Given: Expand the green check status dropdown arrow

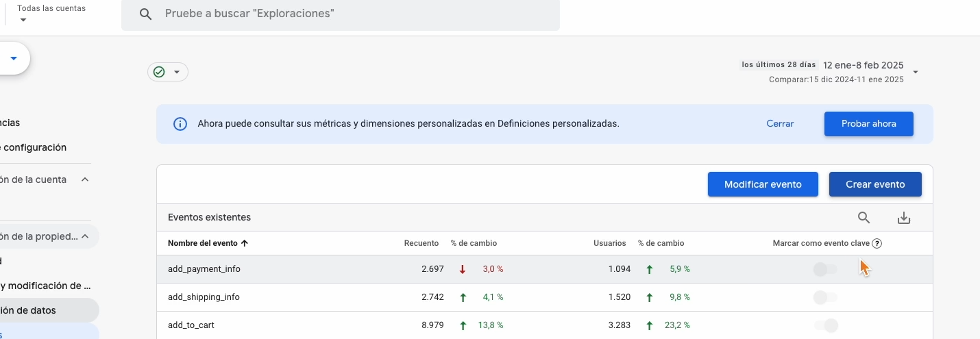Looking at the screenshot, I should (x=177, y=72).
